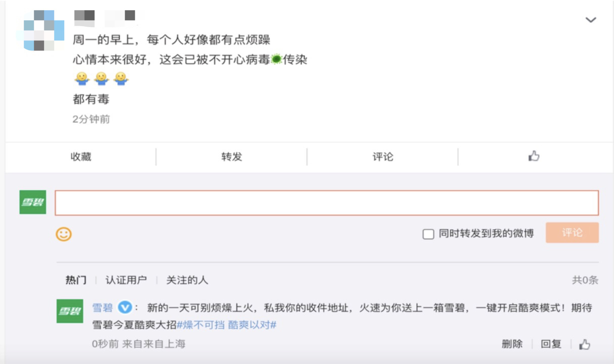Screen dimensions: 614x364
Task: Click the 雪碧 verified V badge
Action: [x=125, y=307]
